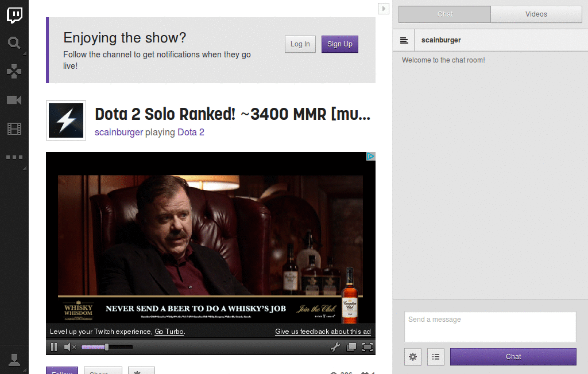Open the scainburger channel link
Viewport: 588px width, 374px height.
pos(118,133)
